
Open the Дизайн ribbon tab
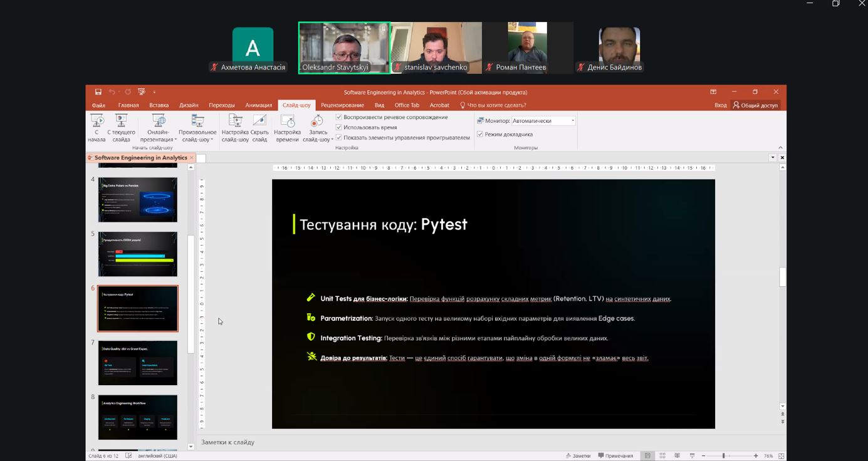[189, 105]
